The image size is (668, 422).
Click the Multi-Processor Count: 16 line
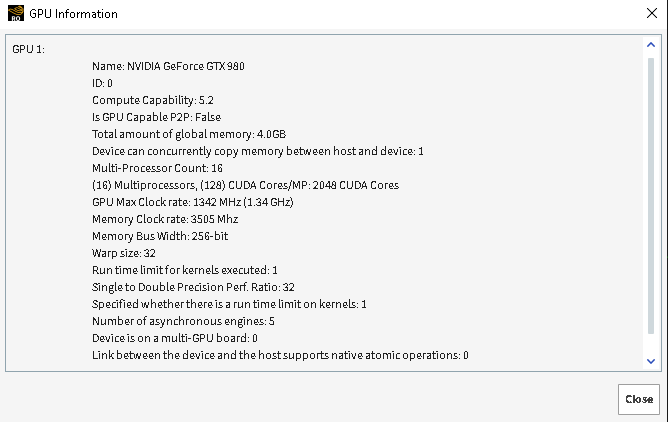tap(157, 168)
